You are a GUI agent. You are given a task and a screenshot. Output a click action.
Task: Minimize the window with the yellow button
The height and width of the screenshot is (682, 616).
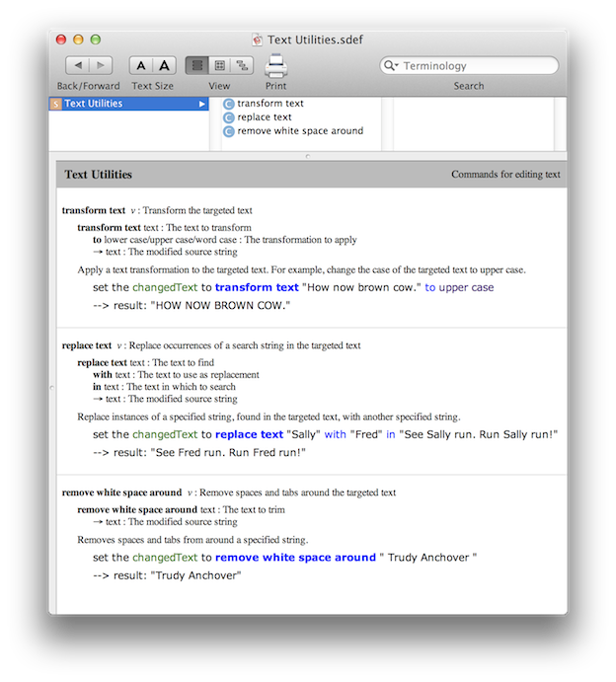78,40
